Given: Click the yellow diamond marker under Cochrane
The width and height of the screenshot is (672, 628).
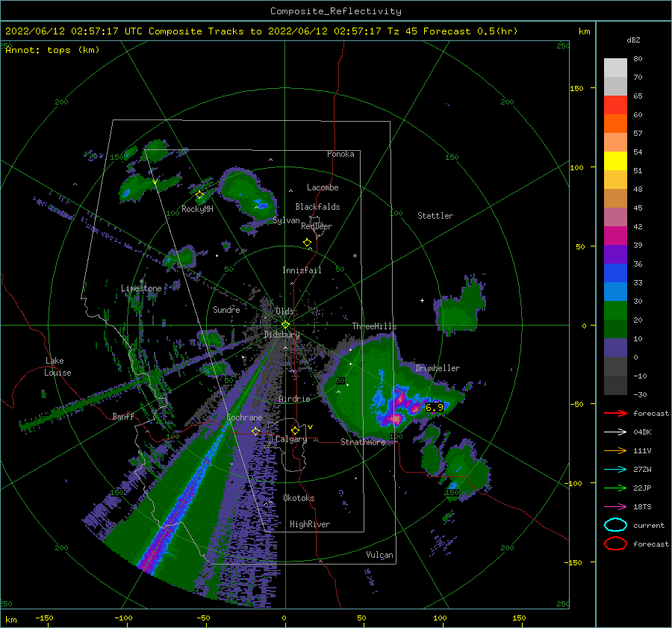Looking at the screenshot, I should (255, 431).
